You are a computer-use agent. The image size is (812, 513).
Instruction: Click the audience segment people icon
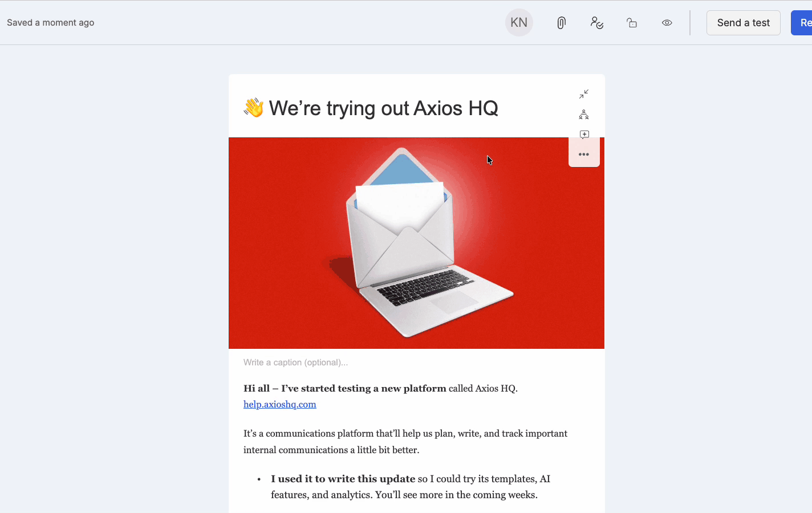584,115
